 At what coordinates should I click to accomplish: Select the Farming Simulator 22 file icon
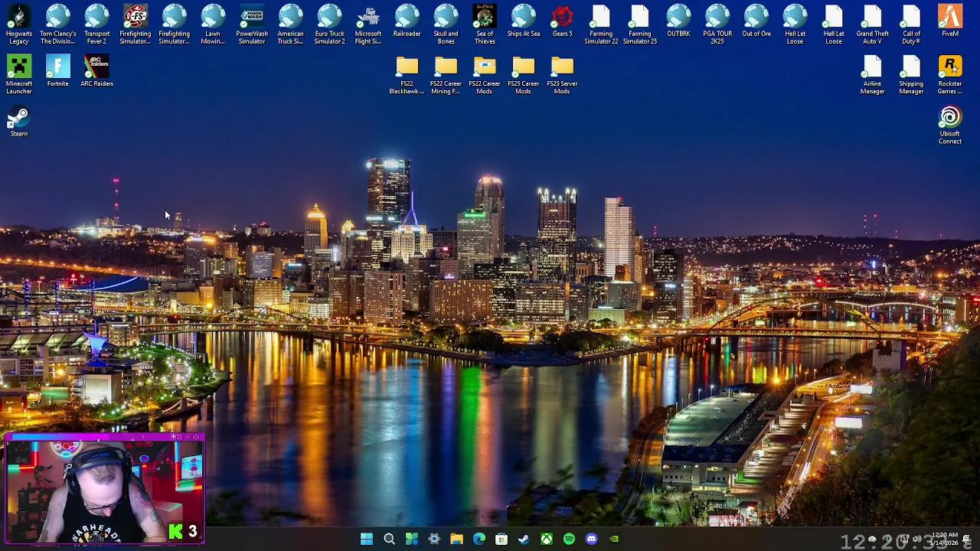[601, 24]
